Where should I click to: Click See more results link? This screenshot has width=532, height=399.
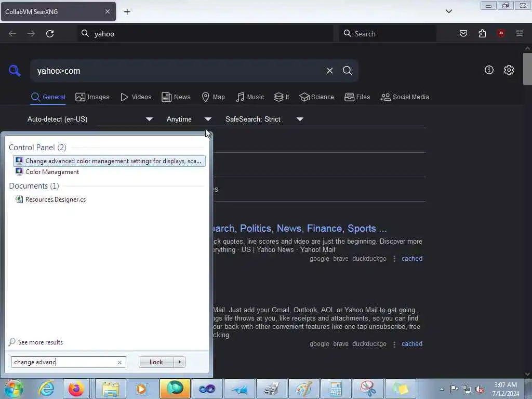(41, 342)
